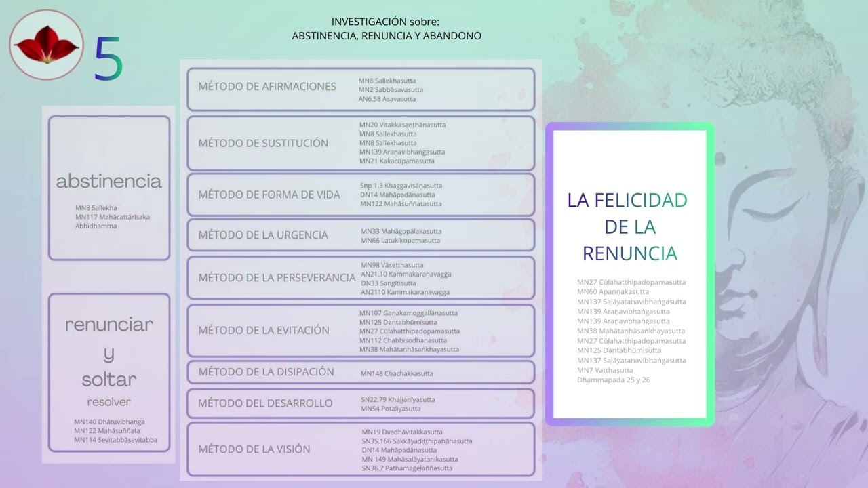Select the 'MÉTODO DE LA DISIPACIÓN' label

[266, 372]
